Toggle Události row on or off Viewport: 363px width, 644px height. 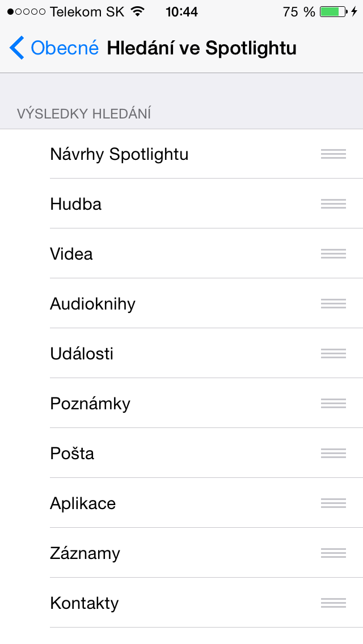click(170, 354)
